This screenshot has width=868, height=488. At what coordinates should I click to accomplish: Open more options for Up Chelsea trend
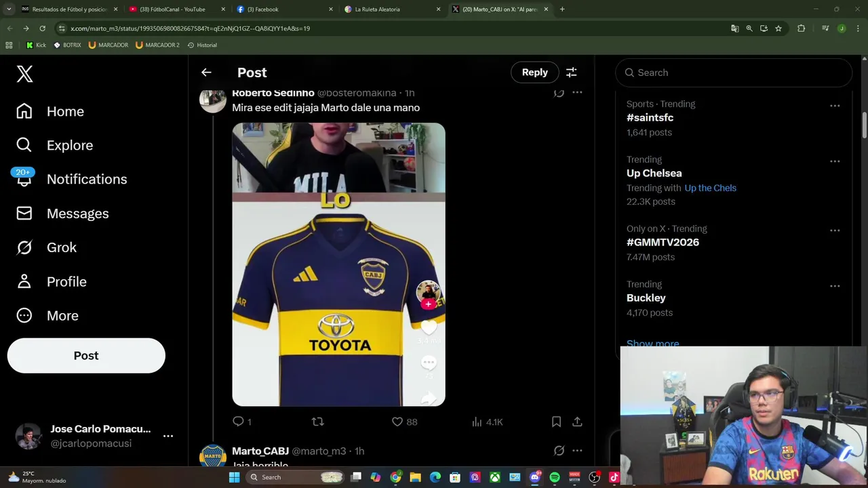(x=835, y=161)
